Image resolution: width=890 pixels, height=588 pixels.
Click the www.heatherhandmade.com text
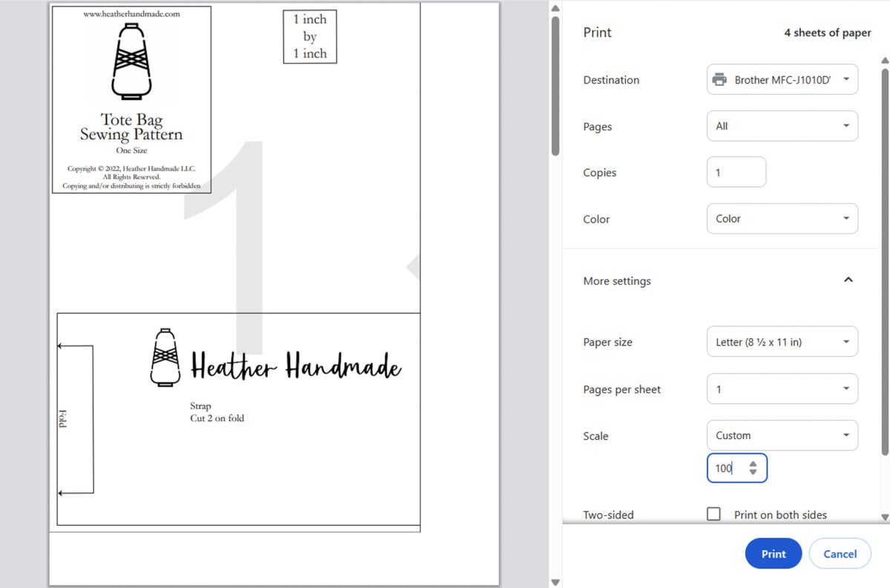pyautogui.click(x=131, y=13)
